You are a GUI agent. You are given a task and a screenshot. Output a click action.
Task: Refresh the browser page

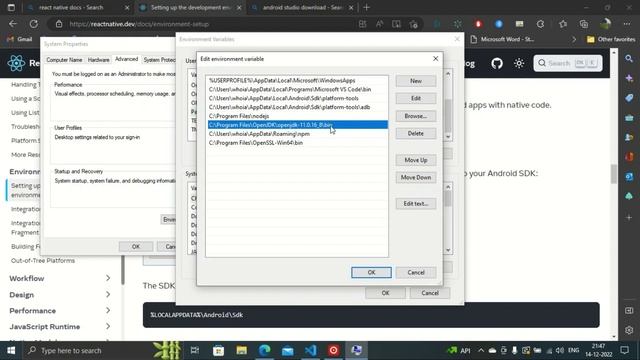click(33, 24)
